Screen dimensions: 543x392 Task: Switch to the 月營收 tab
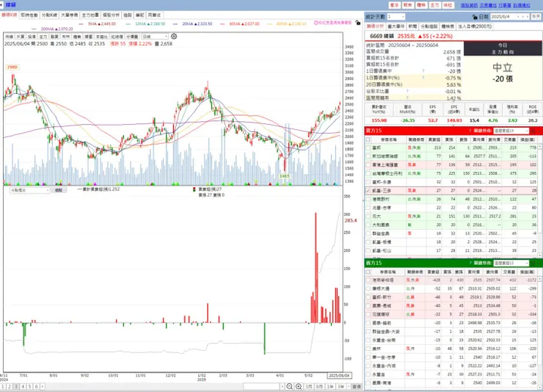pos(154,15)
